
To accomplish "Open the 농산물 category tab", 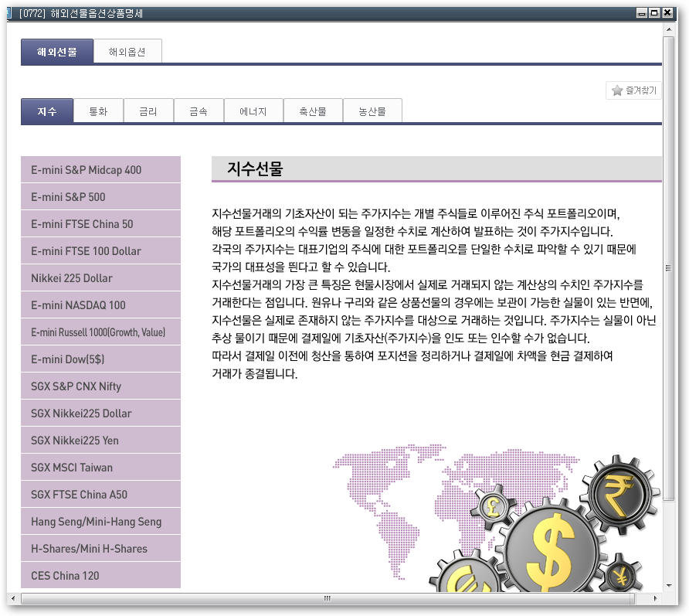I will 372,111.
